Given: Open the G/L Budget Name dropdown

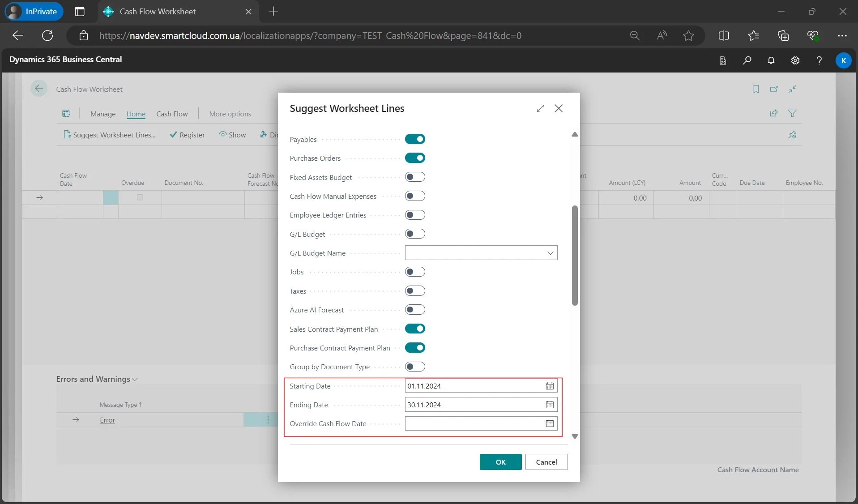Looking at the screenshot, I should (550, 253).
